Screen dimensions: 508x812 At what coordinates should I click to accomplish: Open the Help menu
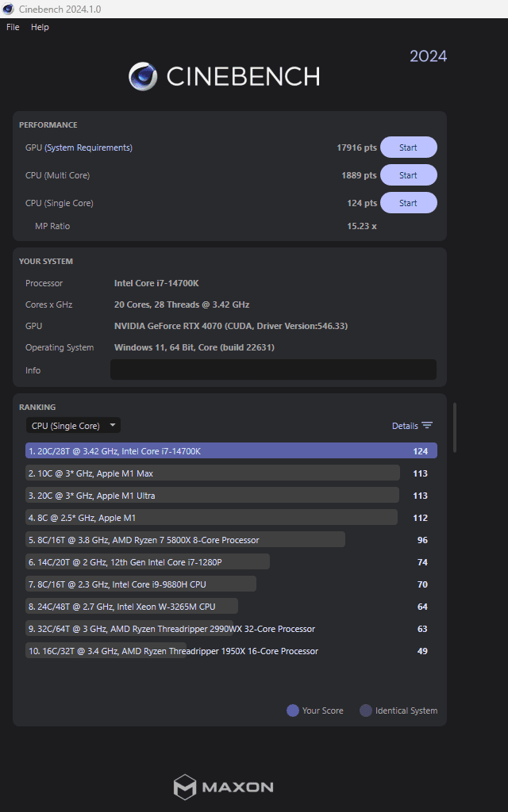coord(40,27)
